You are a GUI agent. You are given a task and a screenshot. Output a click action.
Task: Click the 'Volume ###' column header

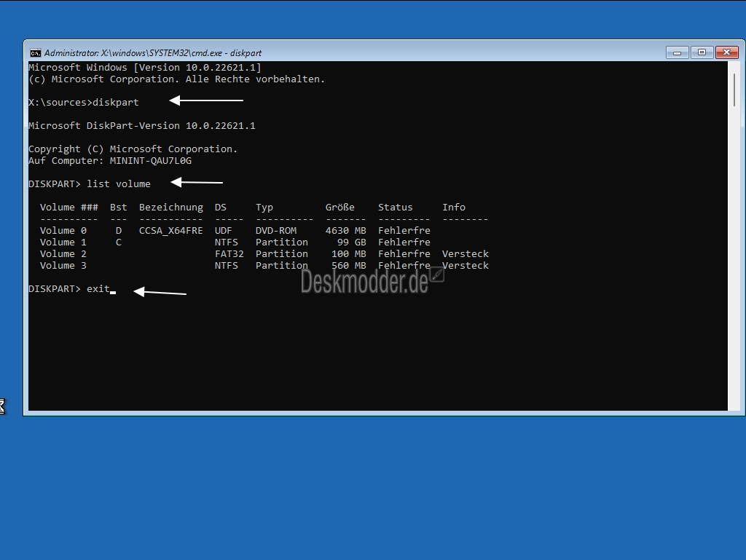click(x=69, y=208)
